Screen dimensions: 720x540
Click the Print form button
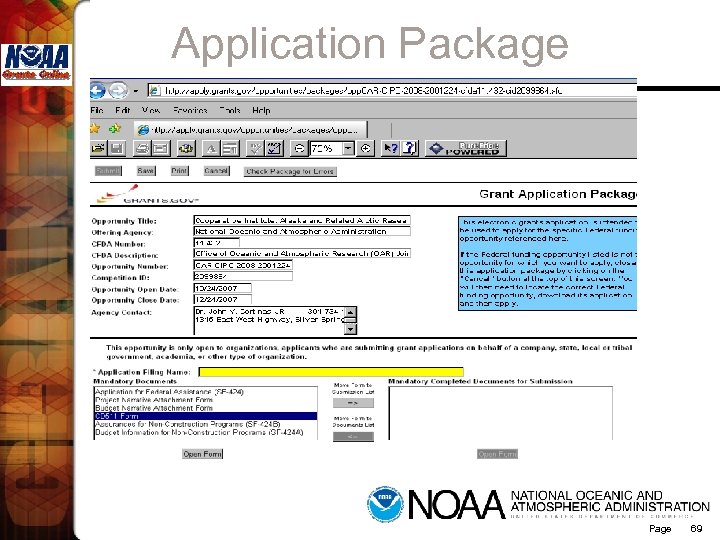[180, 171]
